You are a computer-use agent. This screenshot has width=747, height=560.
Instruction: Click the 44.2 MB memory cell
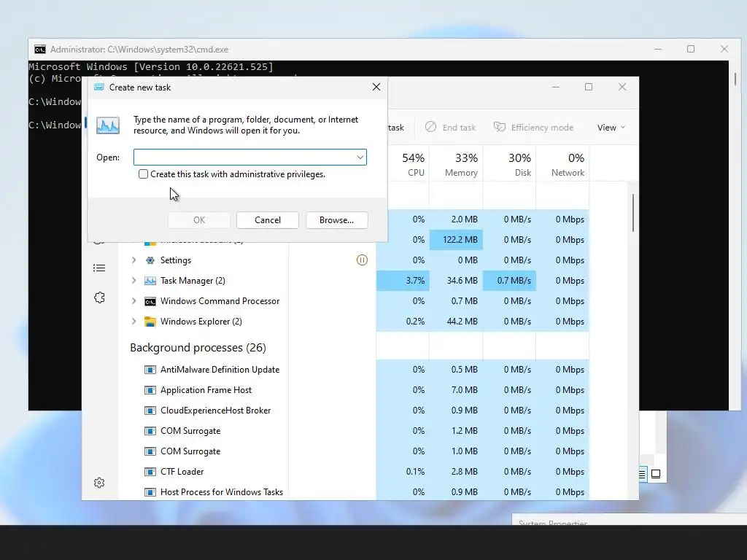pos(457,322)
